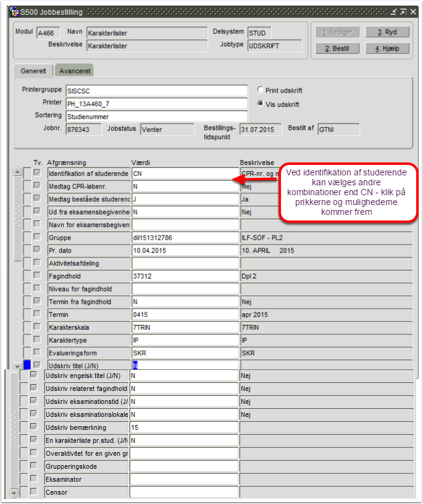Viewport: 423px width, 504px height.
Task: Click Karakterskala value field 7TRIN
Action: click(x=185, y=327)
